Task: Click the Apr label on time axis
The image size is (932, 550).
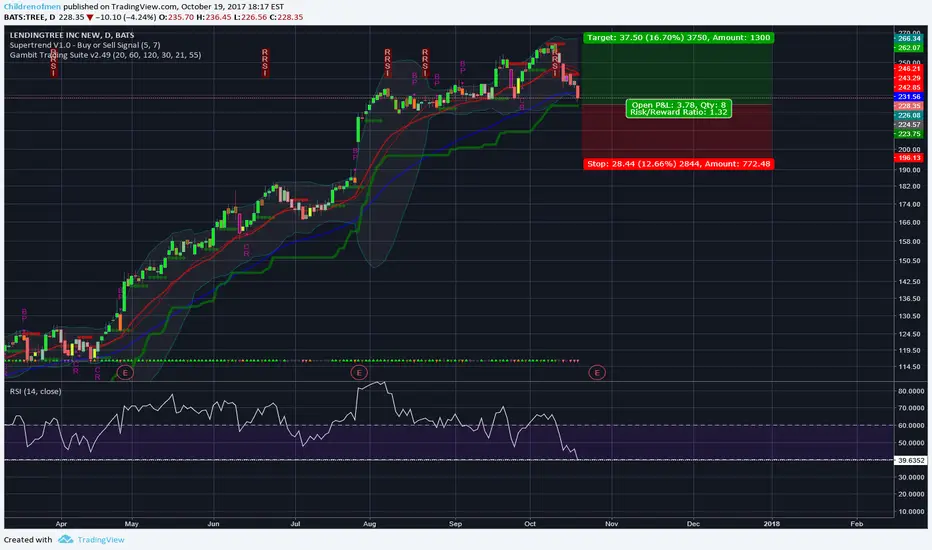Action: point(61,524)
